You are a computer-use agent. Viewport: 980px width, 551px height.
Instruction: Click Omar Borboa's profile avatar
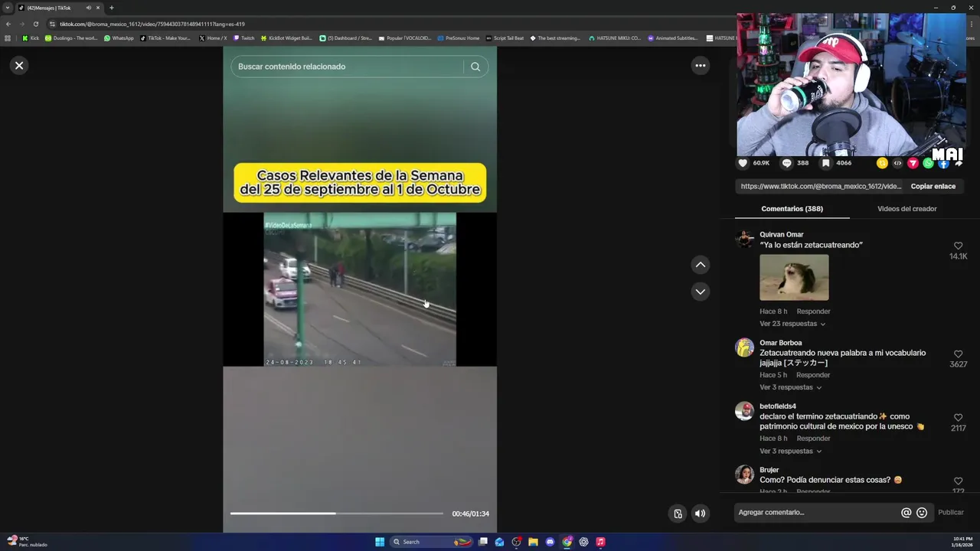tap(744, 347)
